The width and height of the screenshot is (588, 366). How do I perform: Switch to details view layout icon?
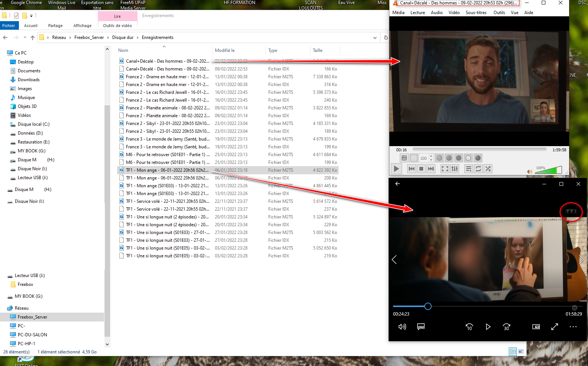(x=513, y=352)
